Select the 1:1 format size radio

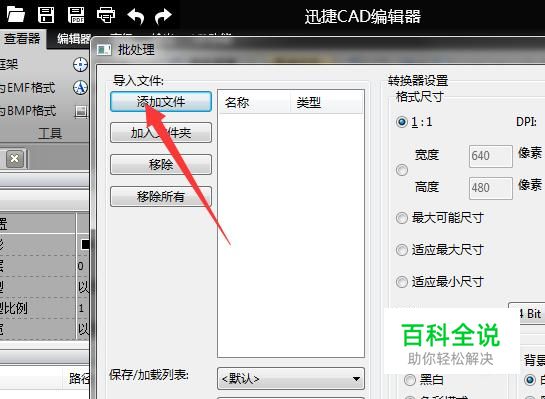tap(402, 122)
